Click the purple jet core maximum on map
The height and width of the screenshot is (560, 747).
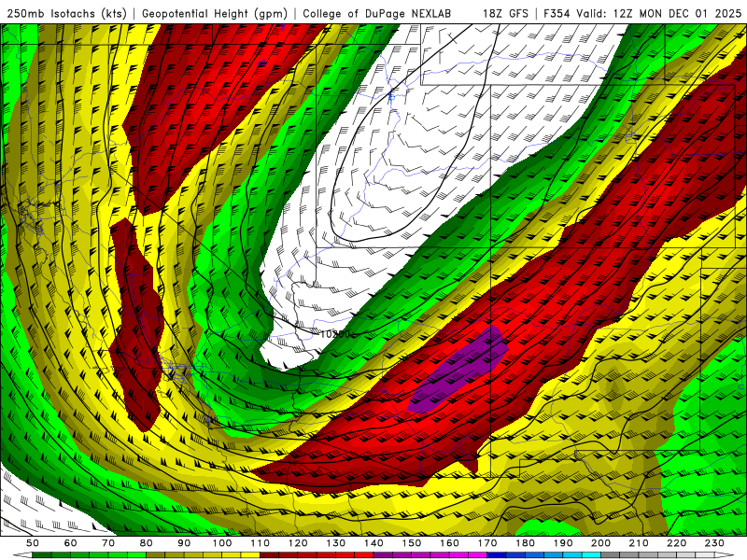(x=459, y=369)
